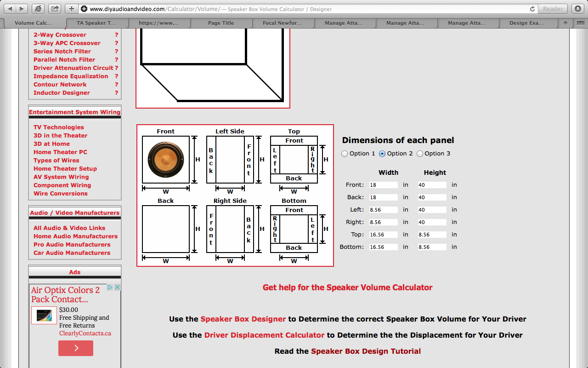Open the 3-Way APC Crossover link
588x368 pixels.
pyautogui.click(x=67, y=43)
